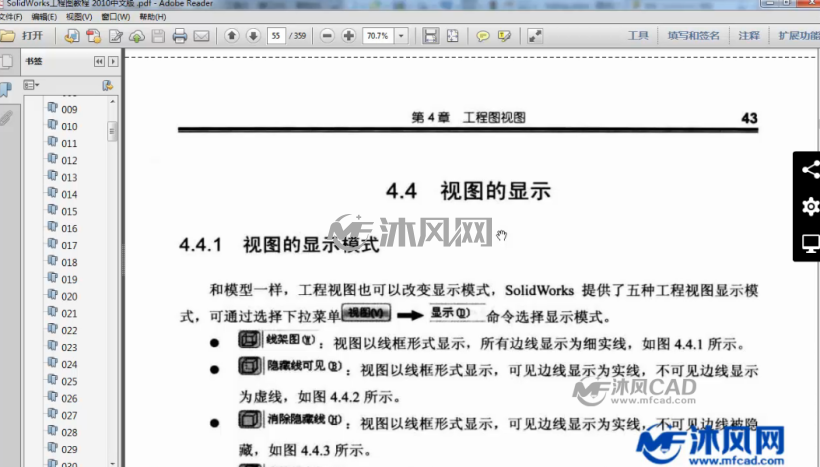
Task: Open the 窗口(W) menu
Action: tap(116, 17)
